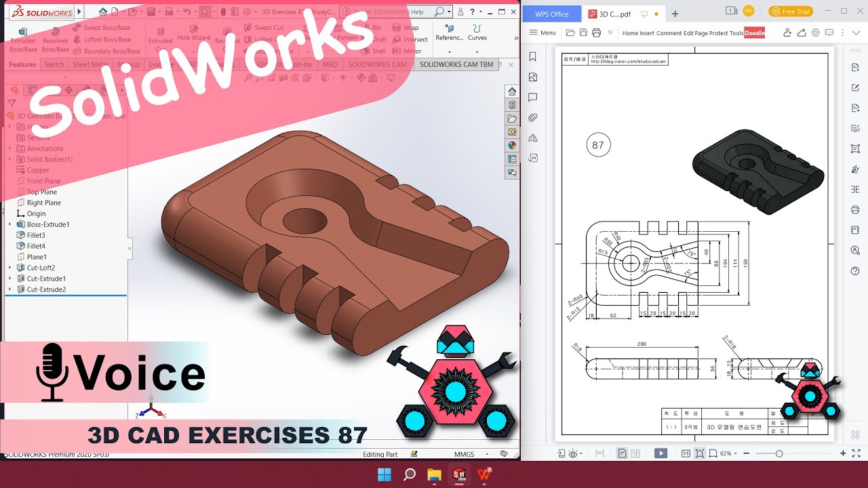This screenshot has width=868, height=488.
Task: Select the Lofted Boss/Base tool
Action: [x=101, y=39]
